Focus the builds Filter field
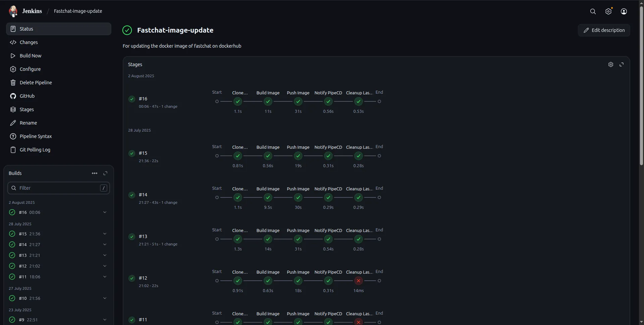Image resolution: width=644 pixels, height=325 pixels. [x=59, y=188]
